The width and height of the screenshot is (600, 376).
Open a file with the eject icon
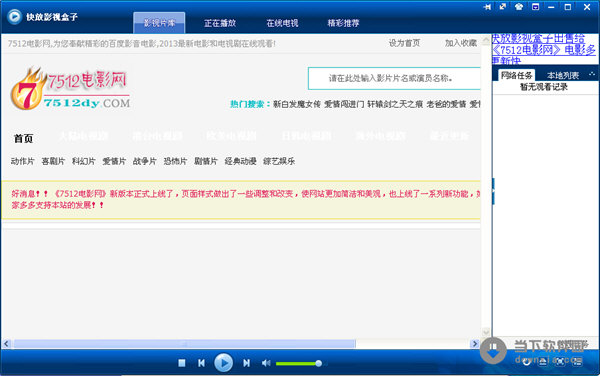pyautogui.click(x=543, y=361)
